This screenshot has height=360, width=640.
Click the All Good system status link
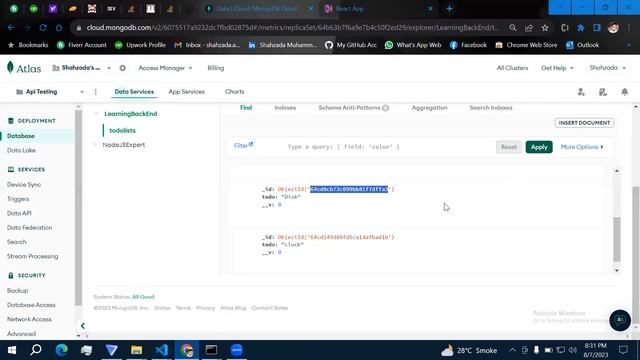143,297
